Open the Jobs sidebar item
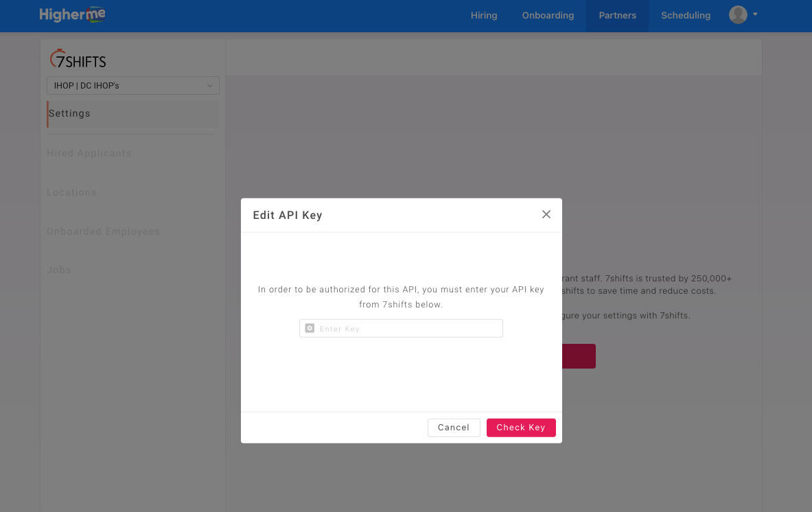This screenshot has width=812, height=512. [59, 270]
